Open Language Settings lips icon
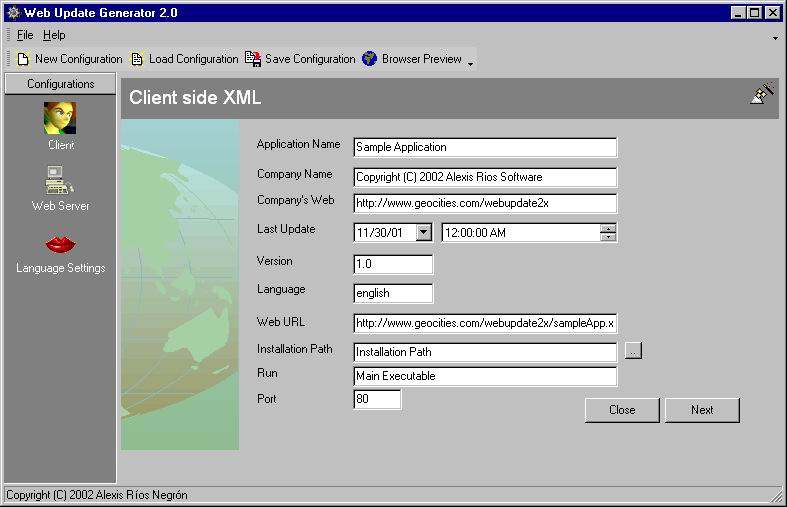This screenshot has height=507, width=787. tap(60, 244)
